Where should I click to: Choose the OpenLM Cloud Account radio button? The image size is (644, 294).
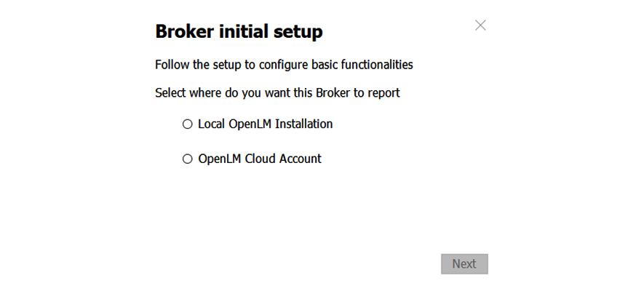coord(188,159)
